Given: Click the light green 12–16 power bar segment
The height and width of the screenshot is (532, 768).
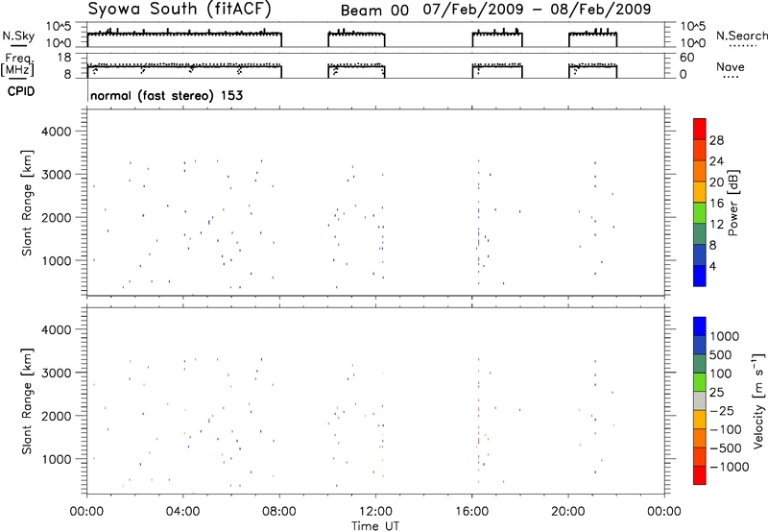Looking at the screenshot, I should coord(700,213).
